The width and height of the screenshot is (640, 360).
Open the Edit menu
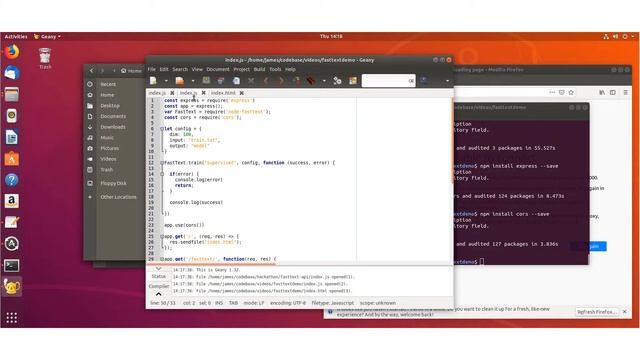point(164,69)
